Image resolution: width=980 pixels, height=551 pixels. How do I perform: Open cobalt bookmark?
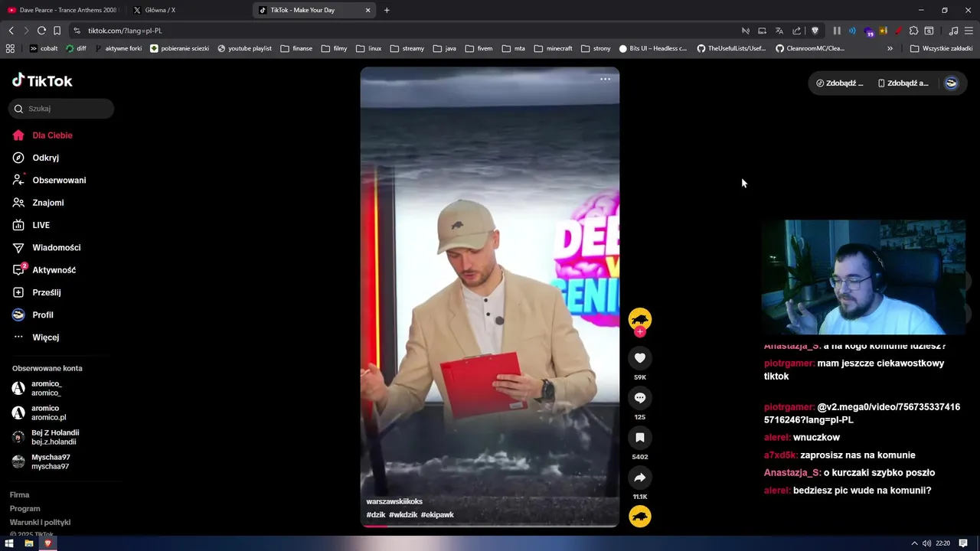(x=44, y=48)
